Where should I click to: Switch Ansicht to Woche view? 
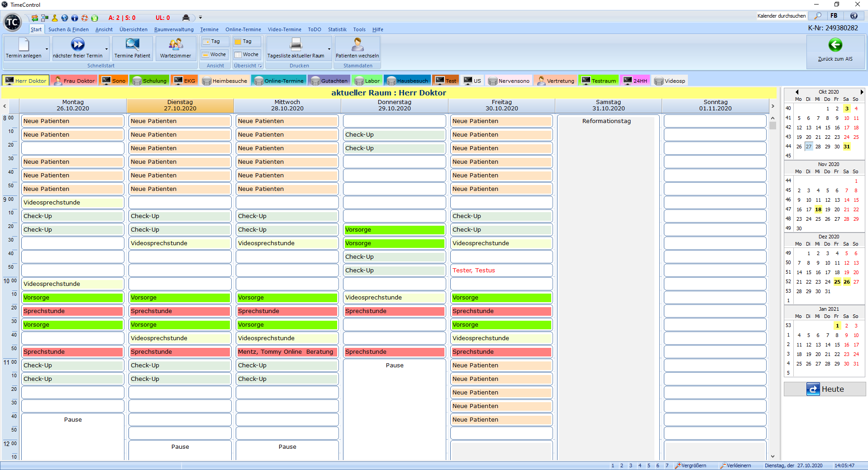pos(214,54)
